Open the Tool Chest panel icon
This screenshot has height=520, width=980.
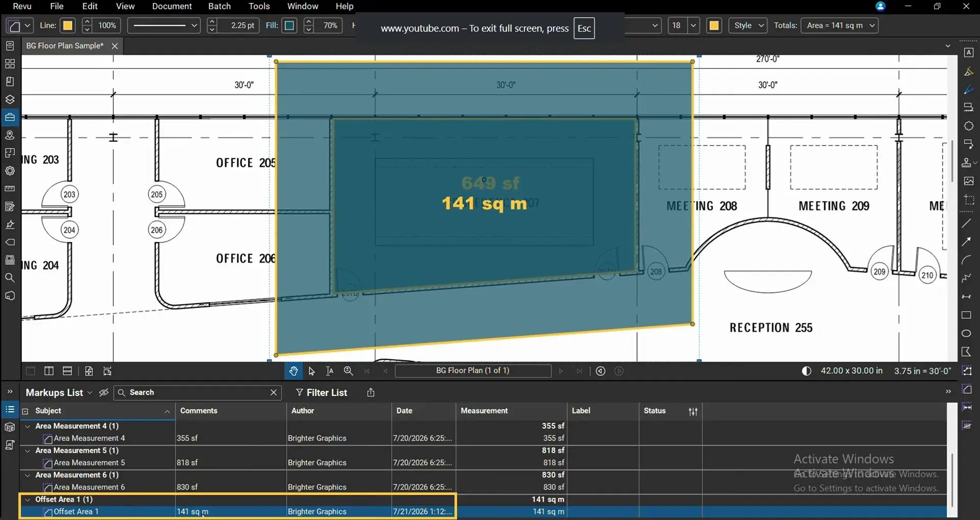[x=10, y=117]
